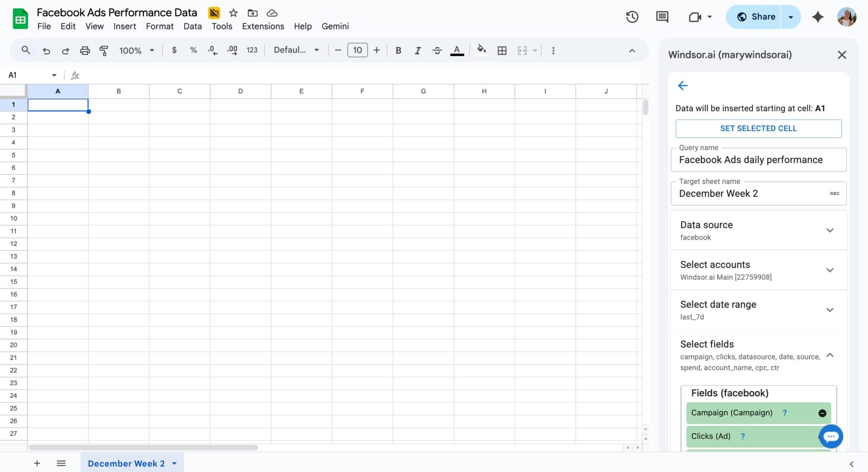Expand the Select accounts section

tap(830, 270)
